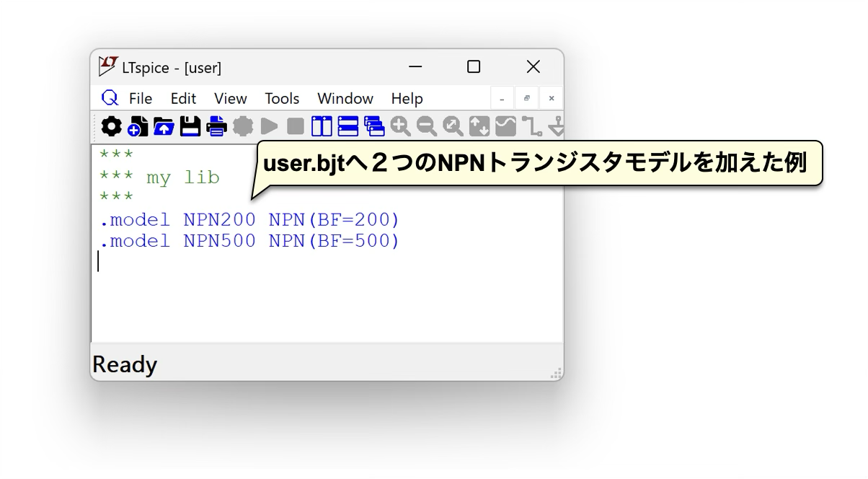Open the View menu
868x479 pixels.
(x=231, y=98)
